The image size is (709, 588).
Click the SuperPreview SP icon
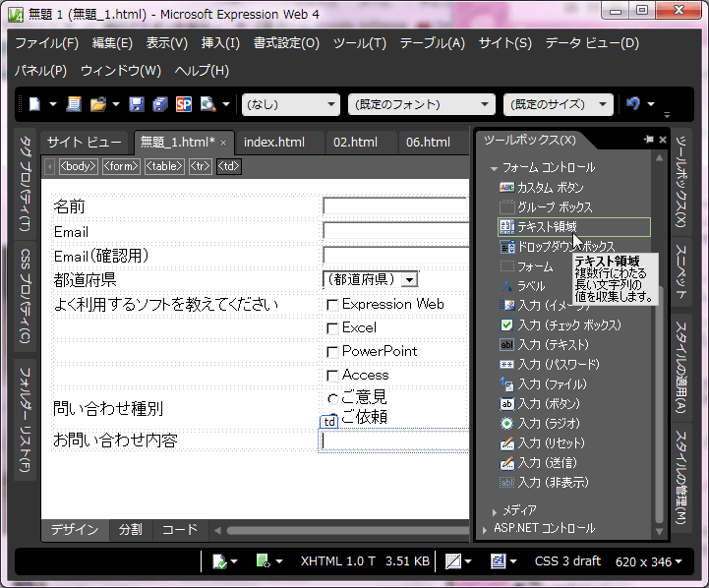[x=184, y=104]
